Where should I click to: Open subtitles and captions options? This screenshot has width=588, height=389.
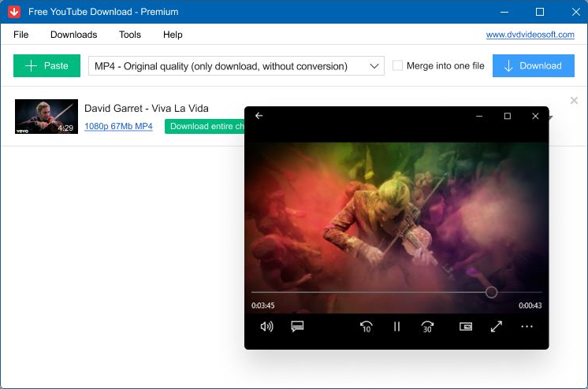297,327
